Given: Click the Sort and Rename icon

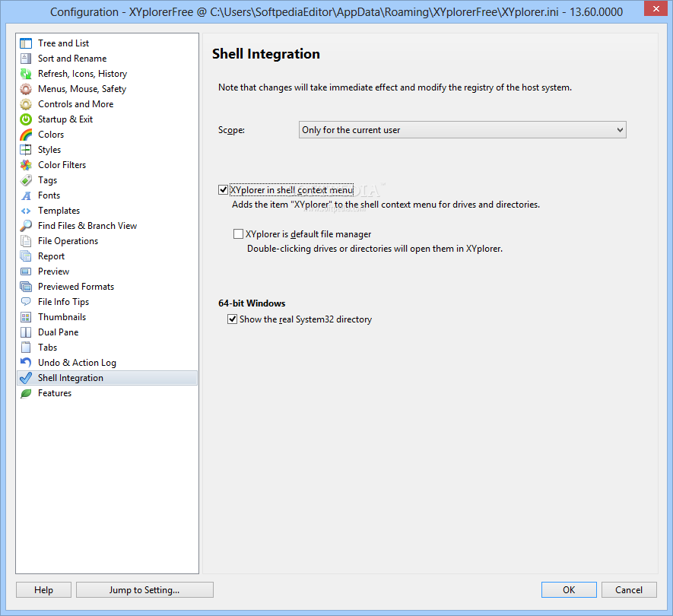Looking at the screenshot, I should (x=26, y=59).
